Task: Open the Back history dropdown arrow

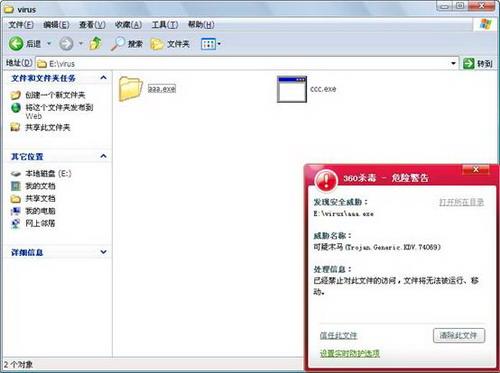Action: tap(49, 44)
